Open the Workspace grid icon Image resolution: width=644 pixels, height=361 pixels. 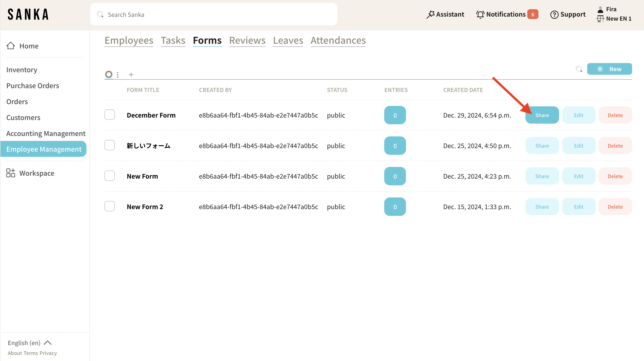point(11,173)
